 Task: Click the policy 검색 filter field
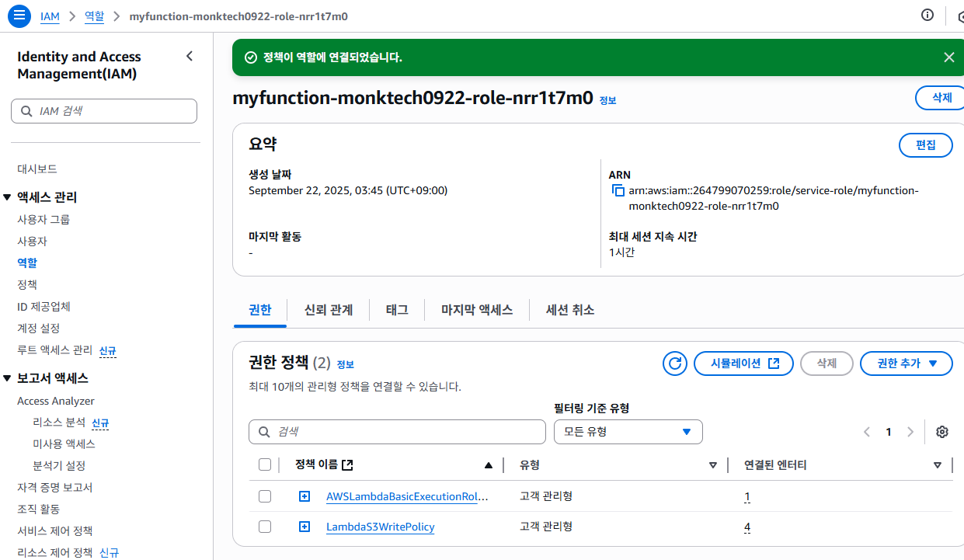397,432
